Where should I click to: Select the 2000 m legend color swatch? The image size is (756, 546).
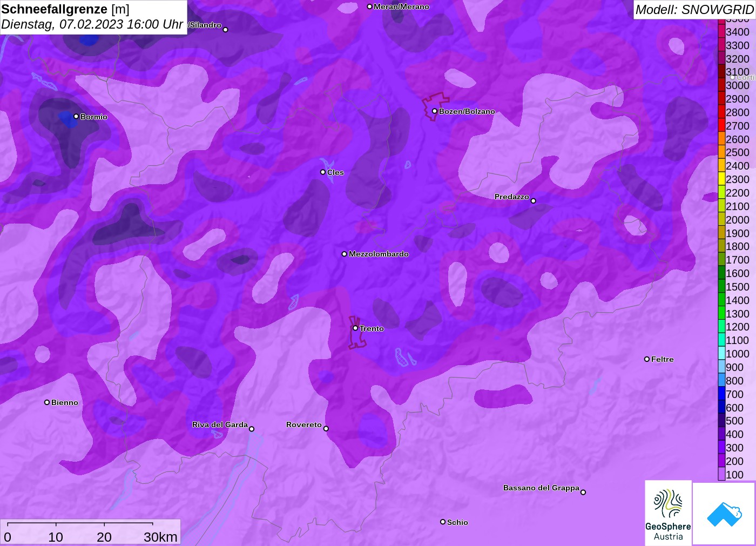[x=721, y=220]
